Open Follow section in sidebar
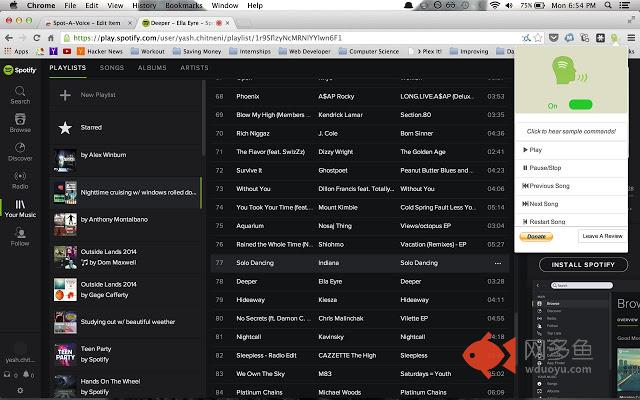 click(x=20, y=237)
